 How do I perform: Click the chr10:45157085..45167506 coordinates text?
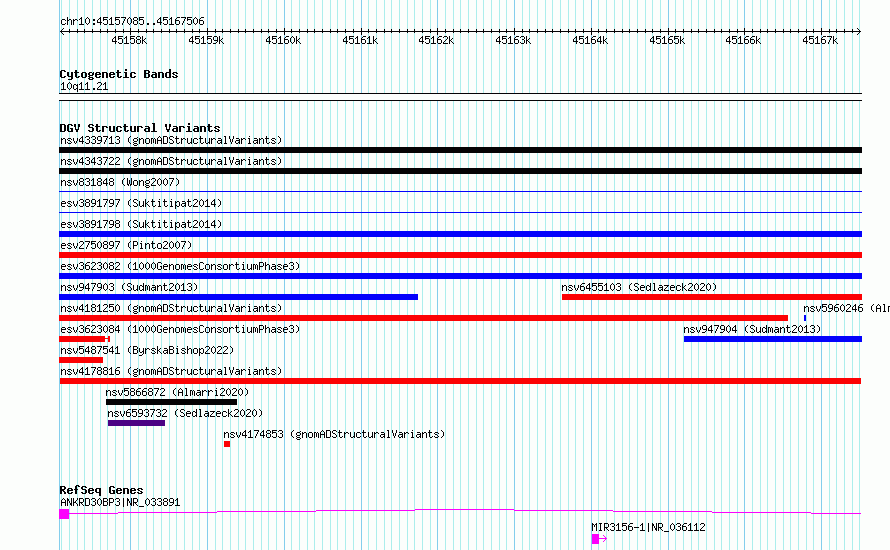click(x=132, y=21)
